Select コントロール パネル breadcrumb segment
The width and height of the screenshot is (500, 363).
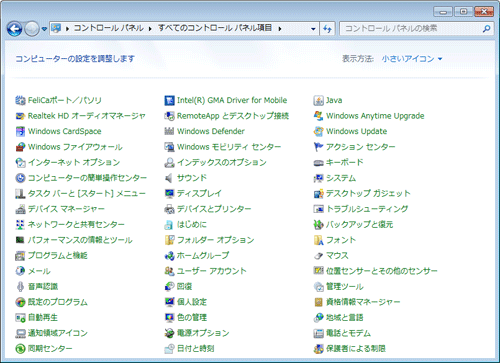(109, 28)
